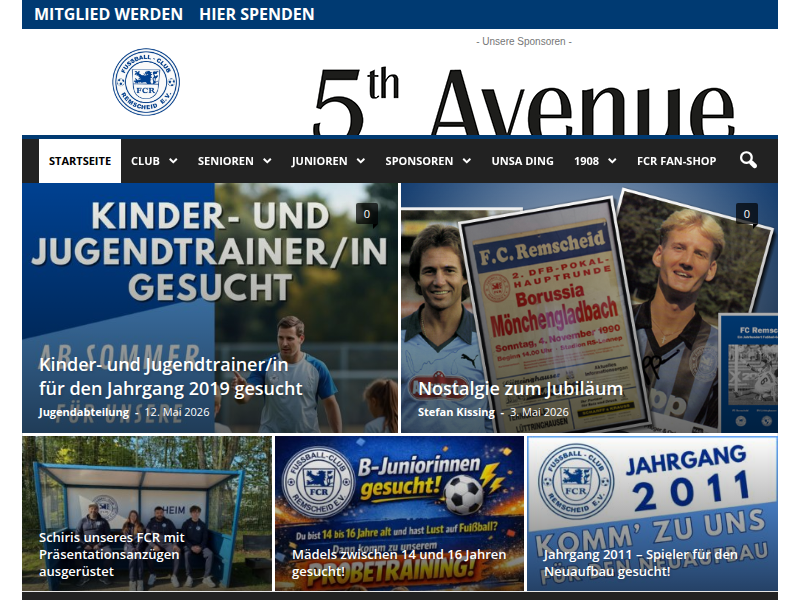
Task: Click the date 12. Mai 2026
Action: [x=177, y=412]
